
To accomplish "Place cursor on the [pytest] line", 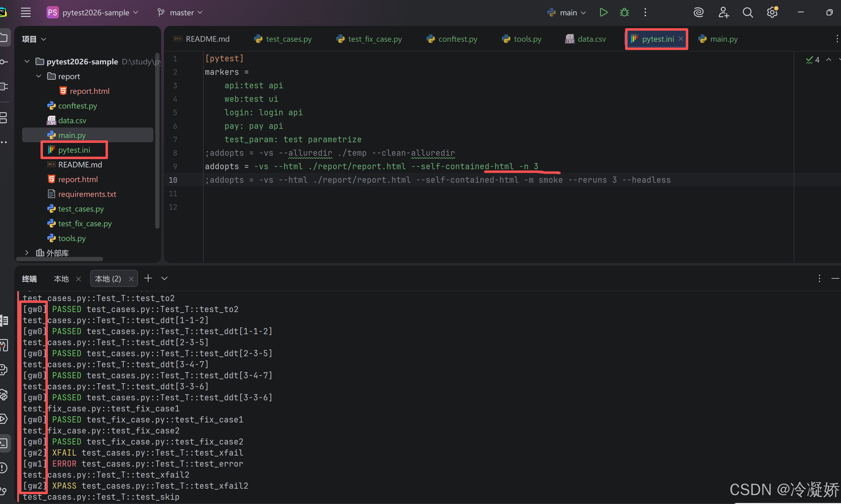I will (224, 59).
